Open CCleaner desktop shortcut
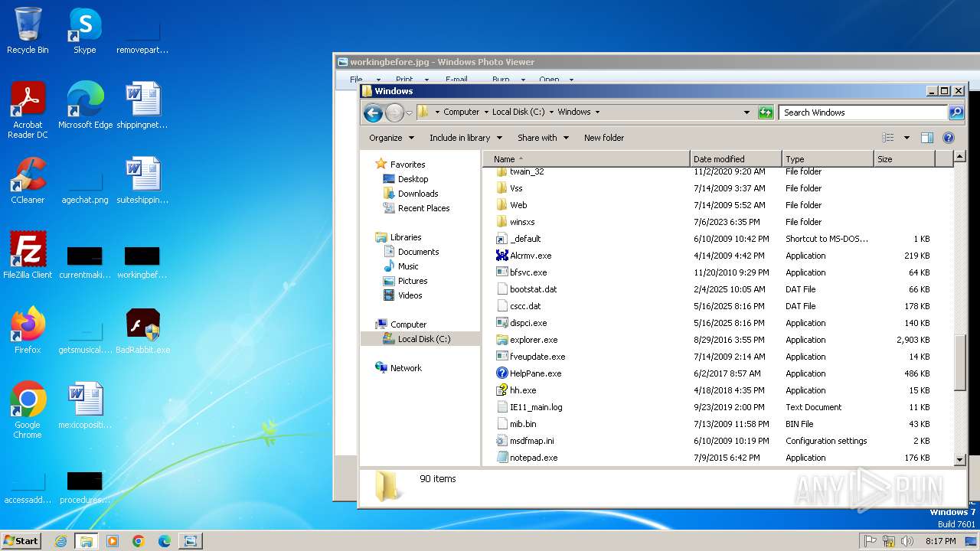Viewport: 980px width, 551px height. click(28, 181)
